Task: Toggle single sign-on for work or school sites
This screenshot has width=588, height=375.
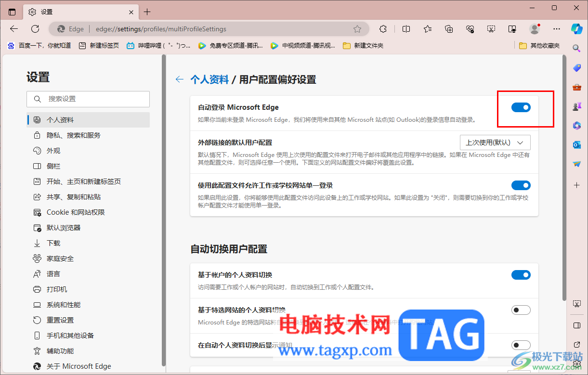Action: pos(521,185)
